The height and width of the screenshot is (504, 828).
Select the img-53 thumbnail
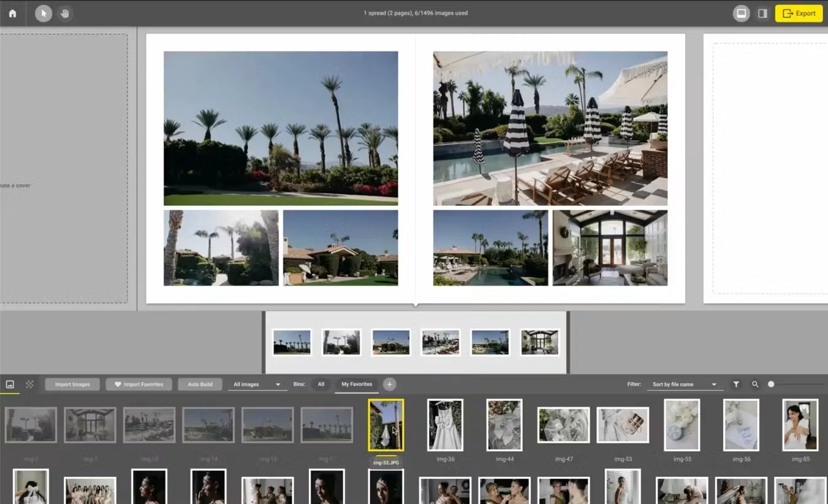[x=623, y=425]
